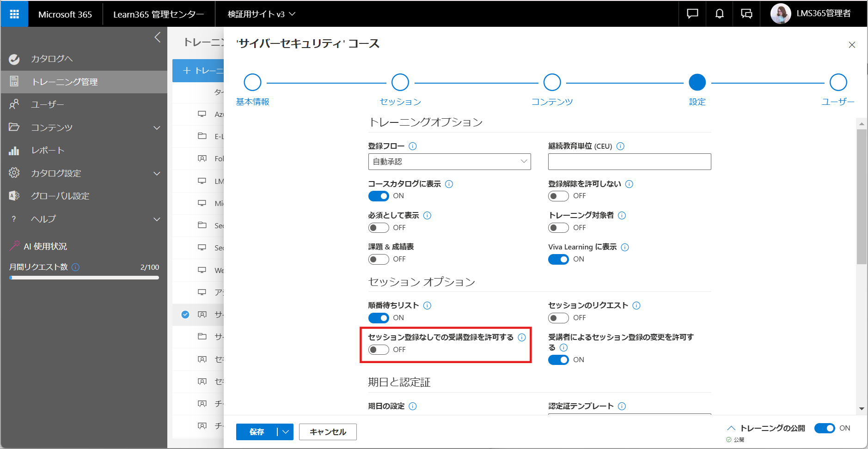The image size is (868, 449).
Task: Enable セッション登録なしでの受講登録を許可する toggle
Action: pyautogui.click(x=379, y=350)
